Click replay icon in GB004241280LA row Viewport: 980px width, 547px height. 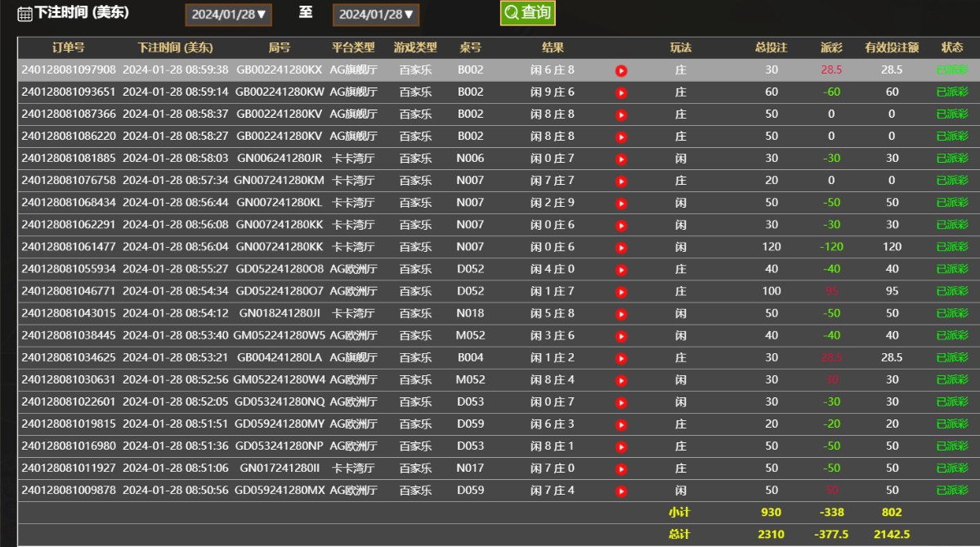pos(621,358)
